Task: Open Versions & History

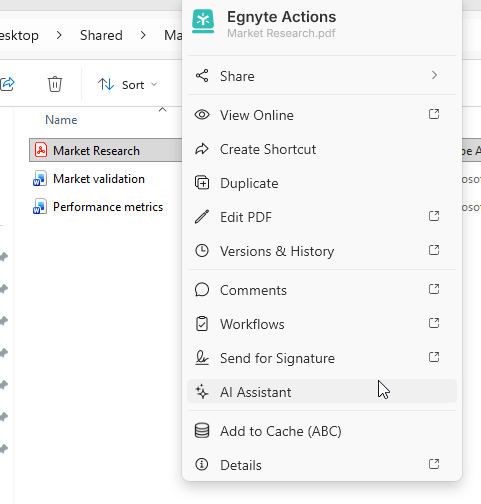Action: point(322,251)
